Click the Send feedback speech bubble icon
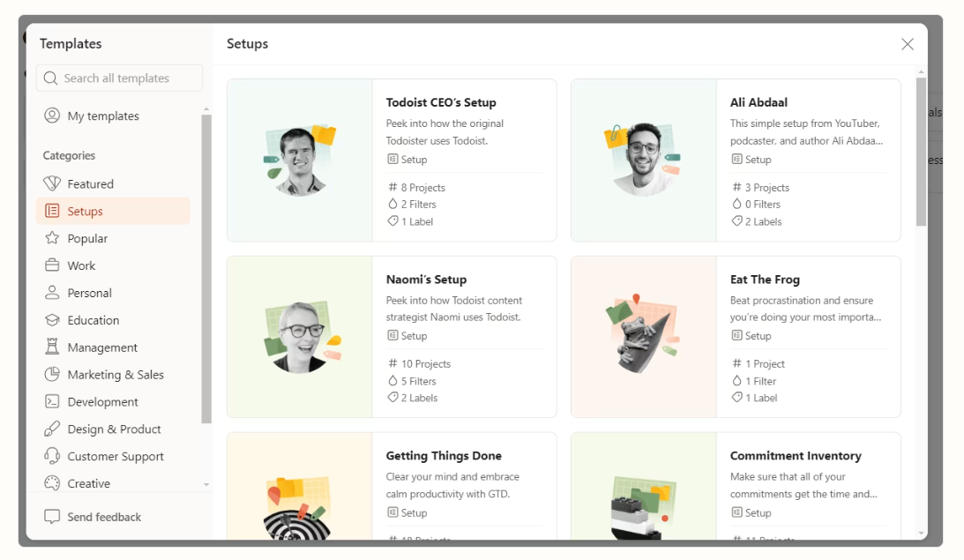 coord(52,517)
